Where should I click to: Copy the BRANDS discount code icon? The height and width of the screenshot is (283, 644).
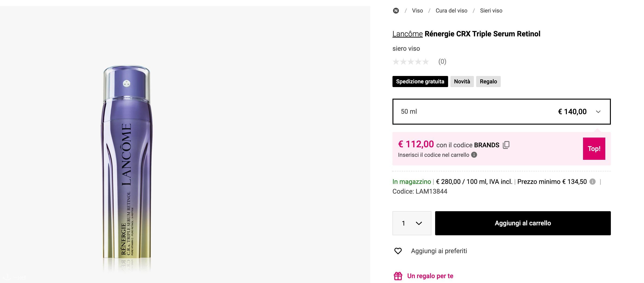point(506,145)
